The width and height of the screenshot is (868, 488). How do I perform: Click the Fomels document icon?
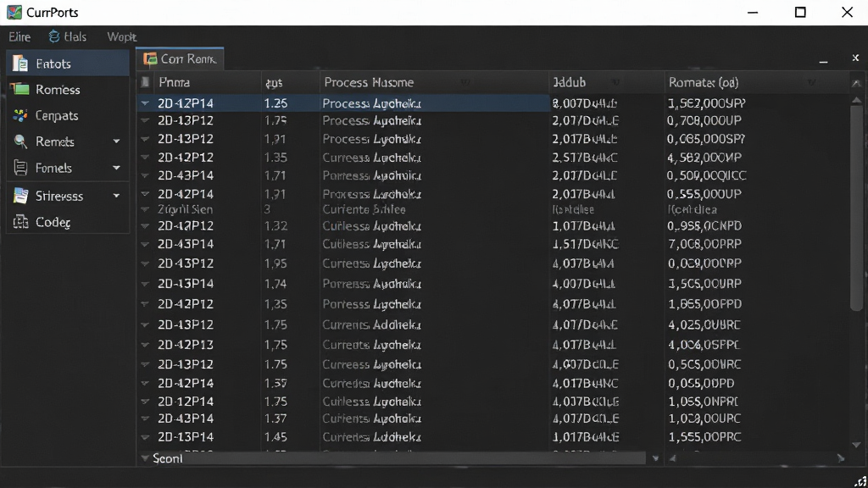(x=20, y=168)
